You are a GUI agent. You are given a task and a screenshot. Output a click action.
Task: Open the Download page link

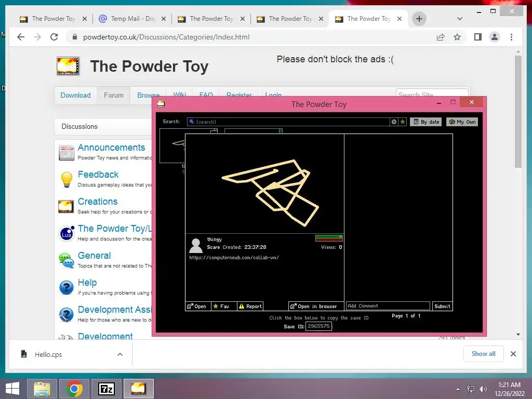75,96
